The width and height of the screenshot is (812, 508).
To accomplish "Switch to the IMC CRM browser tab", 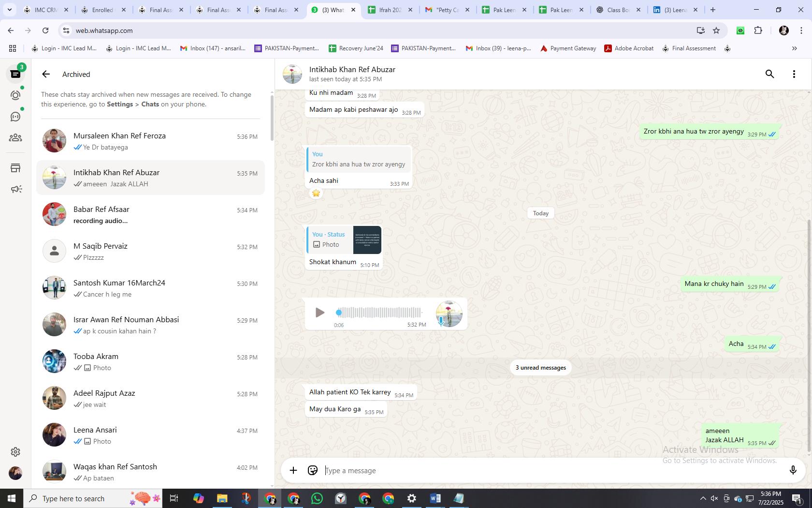I will [46, 10].
